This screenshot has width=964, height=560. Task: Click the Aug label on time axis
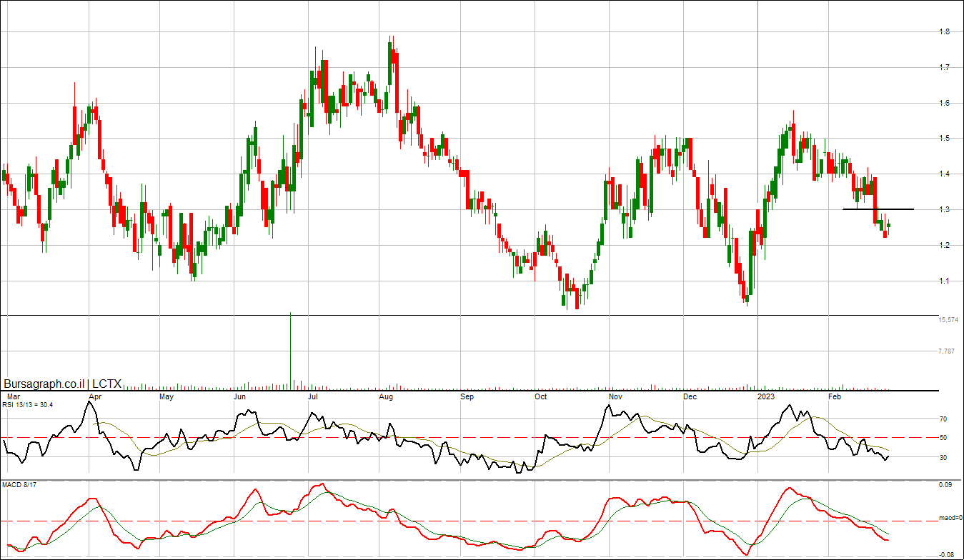387,396
